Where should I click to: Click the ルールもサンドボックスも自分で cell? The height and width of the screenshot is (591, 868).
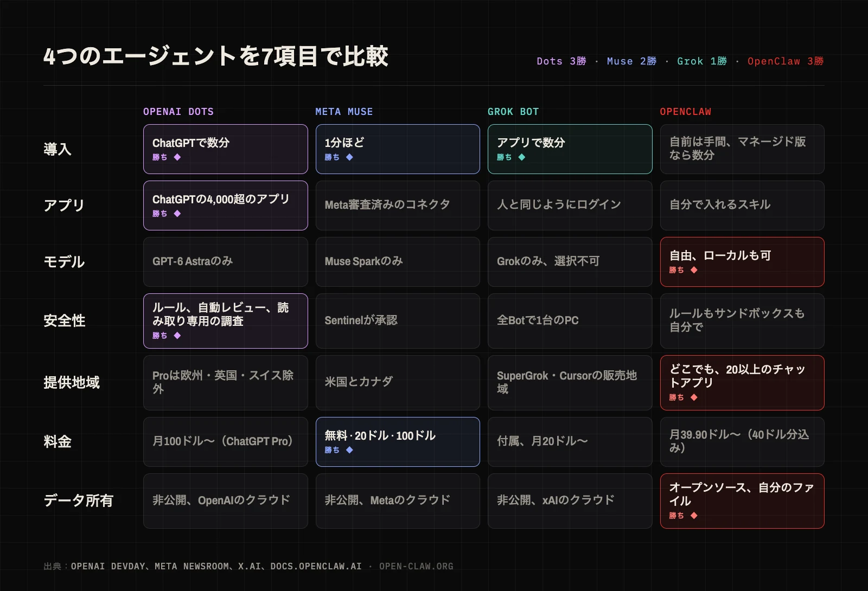(742, 321)
